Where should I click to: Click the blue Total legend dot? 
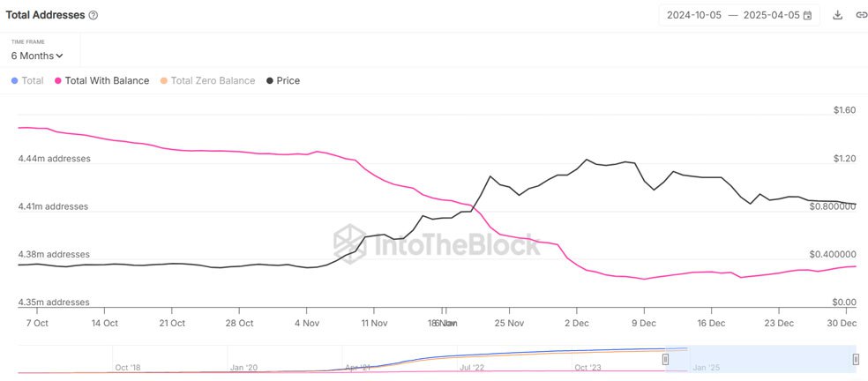tap(14, 81)
